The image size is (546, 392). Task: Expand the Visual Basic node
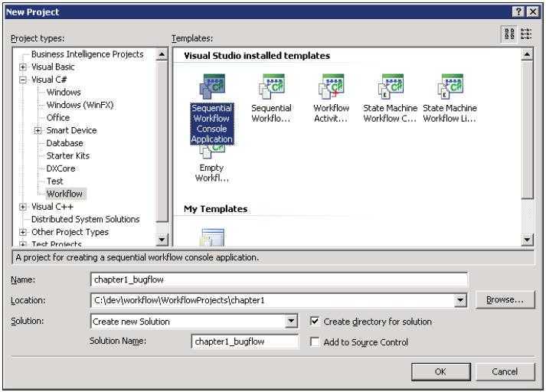[23, 67]
